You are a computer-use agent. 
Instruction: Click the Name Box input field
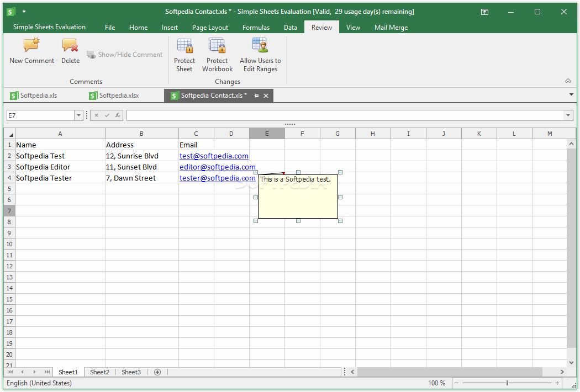41,115
